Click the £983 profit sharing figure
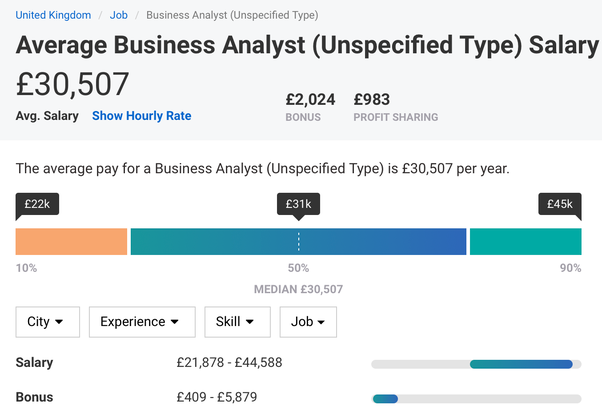602x414 pixels. tap(372, 99)
